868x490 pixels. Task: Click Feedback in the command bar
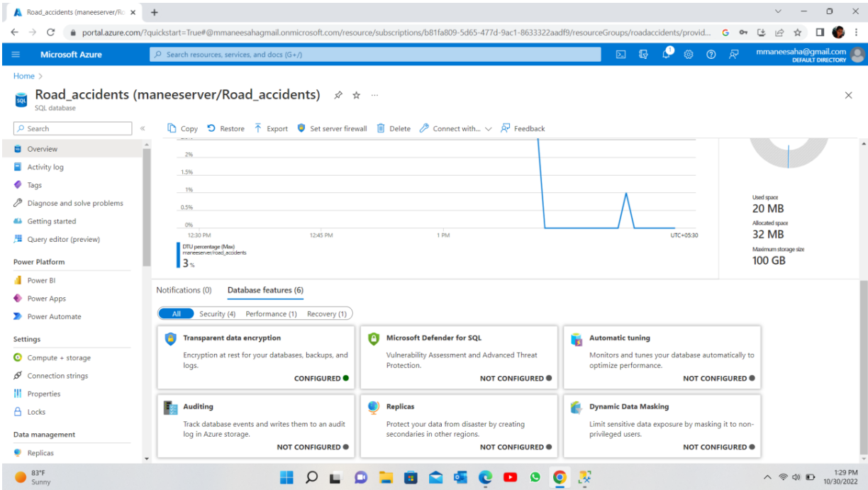point(523,128)
